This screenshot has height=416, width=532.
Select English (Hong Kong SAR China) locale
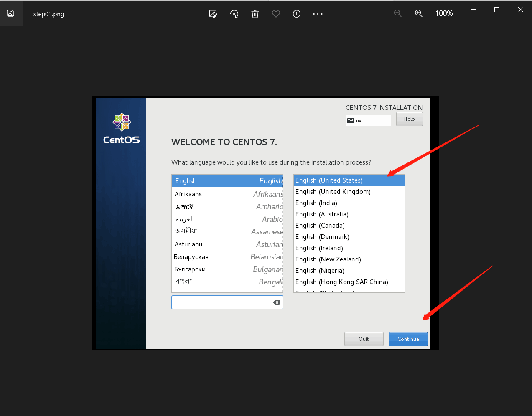(349, 282)
